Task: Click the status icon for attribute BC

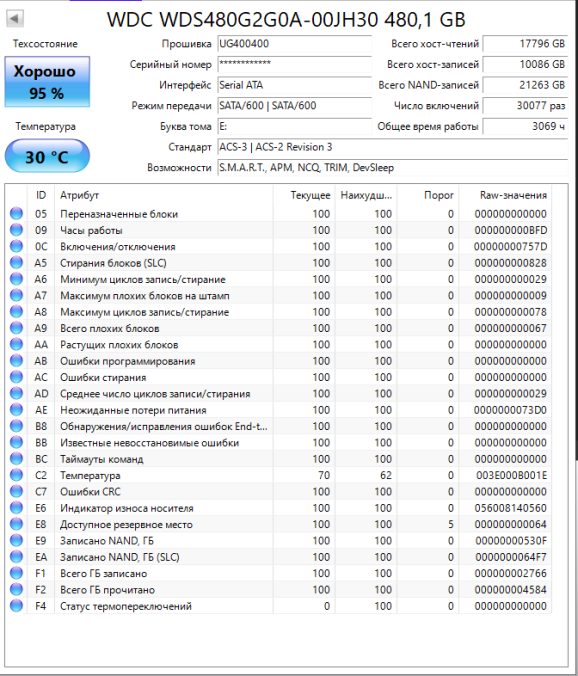Action: tap(16, 459)
